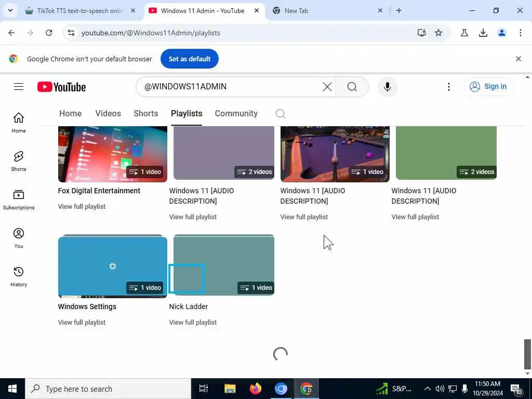Image resolution: width=532 pixels, height=399 pixels.
Task: Click the install app icon in the address bar
Action: (421, 33)
